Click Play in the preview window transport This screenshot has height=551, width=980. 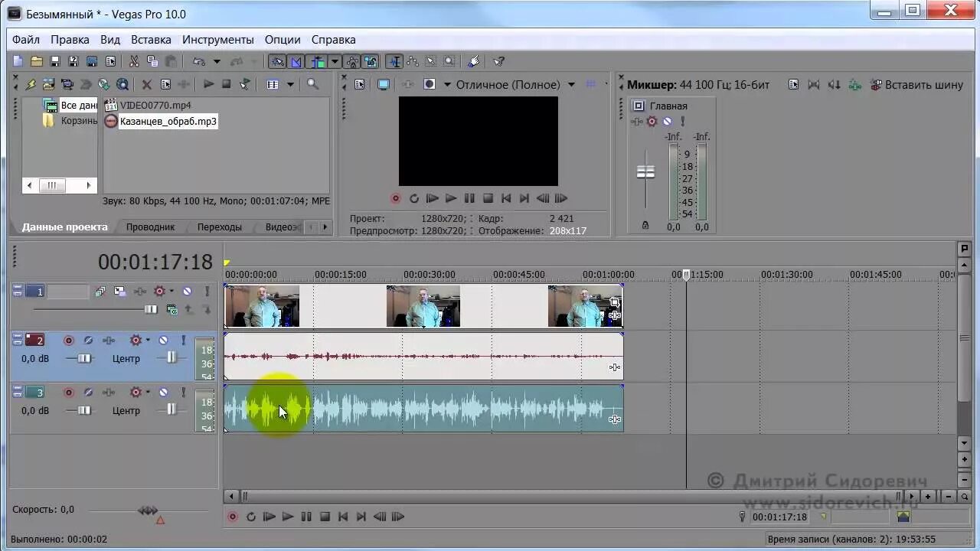point(451,198)
